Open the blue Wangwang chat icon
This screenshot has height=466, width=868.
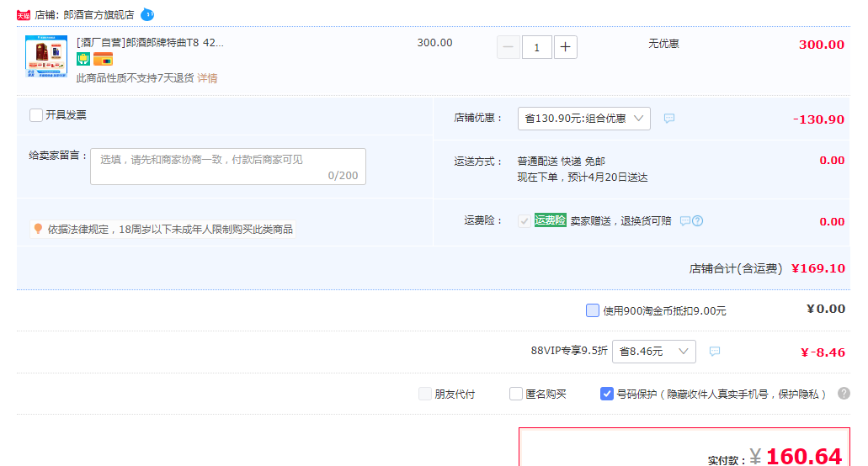[x=147, y=14]
